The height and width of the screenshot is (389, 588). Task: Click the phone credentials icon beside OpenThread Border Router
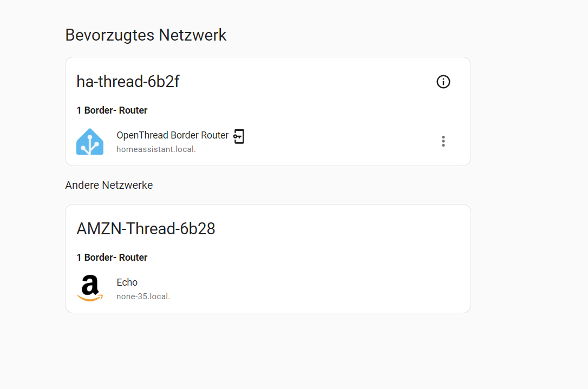(x=239, y=136)
